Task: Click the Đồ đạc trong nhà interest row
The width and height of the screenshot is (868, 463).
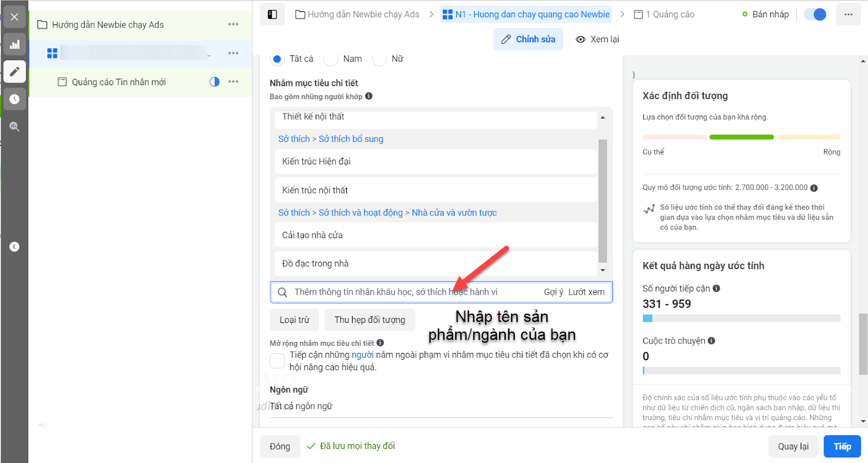Action: point(436,264)
